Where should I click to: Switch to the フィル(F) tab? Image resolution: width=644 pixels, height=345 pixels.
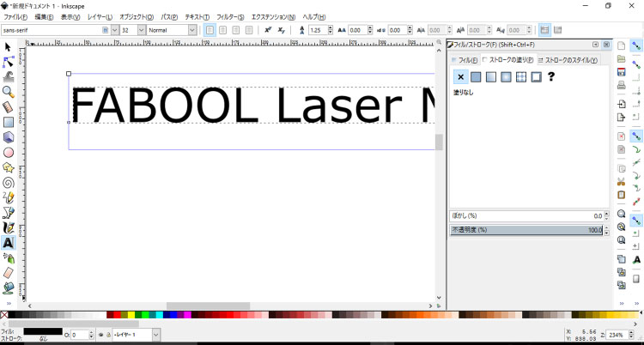465,60
